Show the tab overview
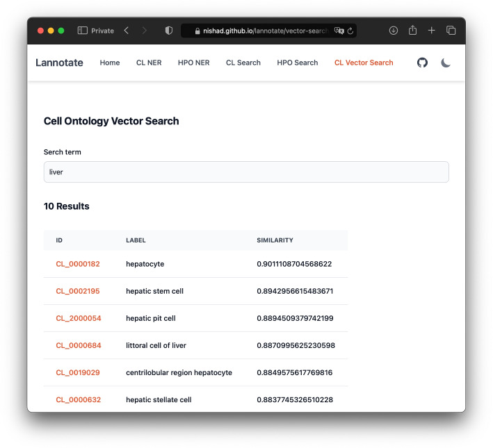 (x=451, y=31)
